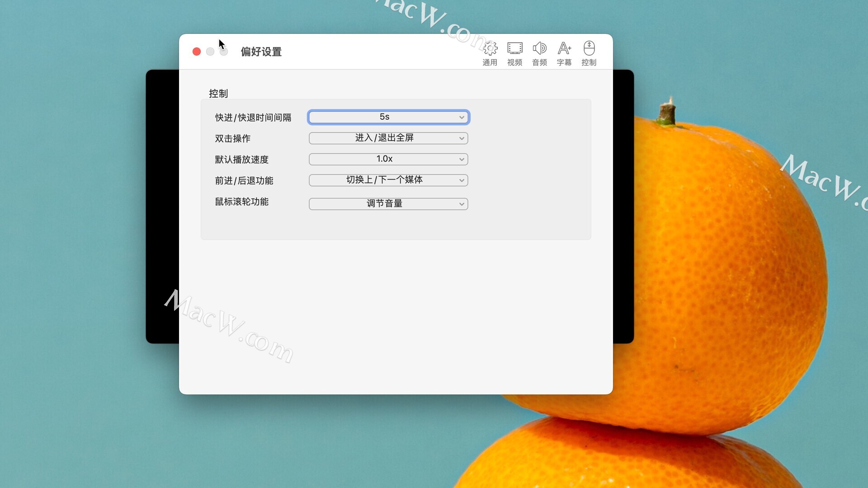The height and width of the screenshot is (488, 868).
Task: Close the 偏好设置 window with the red button
Action: click(197, 52)
